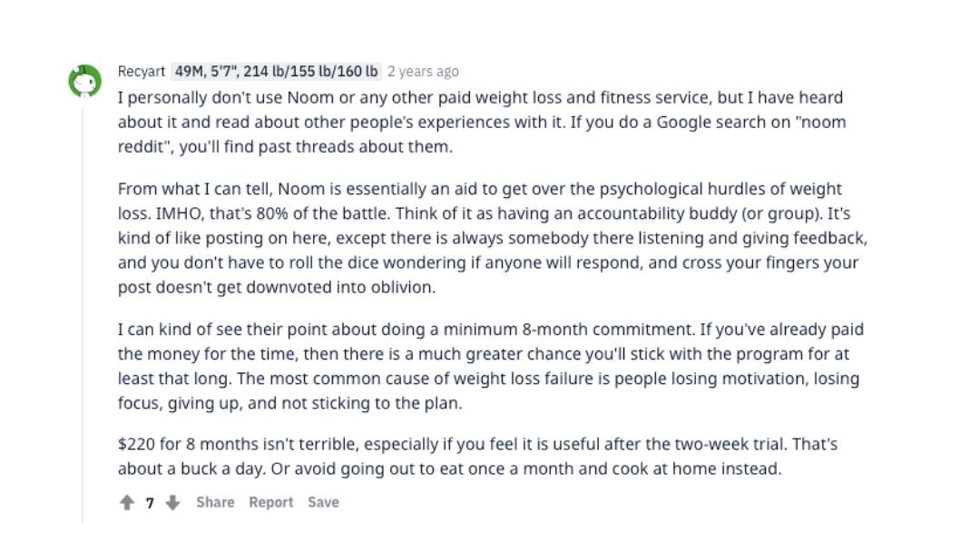Viewport: 980px width, 552px height.
Task: Open the '2 years ago' timestamp permalink
Action: pyautogui.click(x=423, y=71)
